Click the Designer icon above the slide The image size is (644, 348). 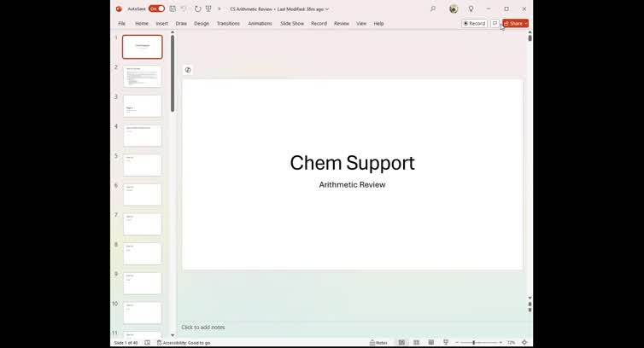click(x=188, y=70)
